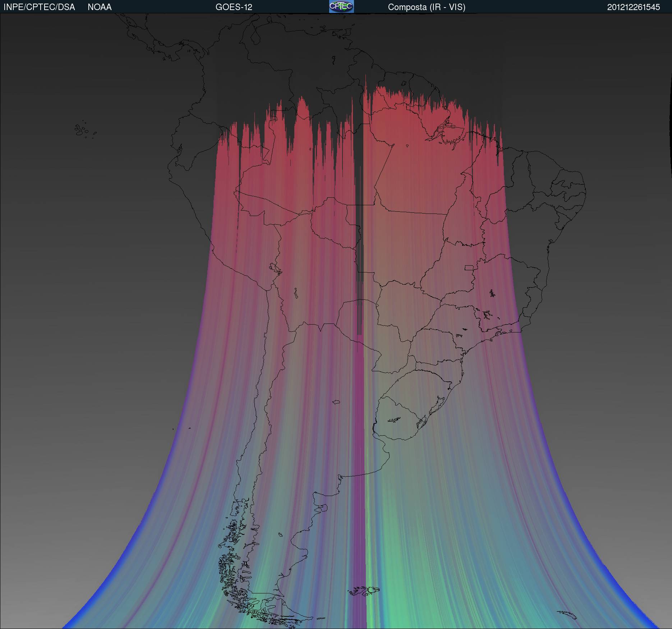This screenshot has height=629, width=672.
Task: Click the NOAA label in the header
Action: 100,7
